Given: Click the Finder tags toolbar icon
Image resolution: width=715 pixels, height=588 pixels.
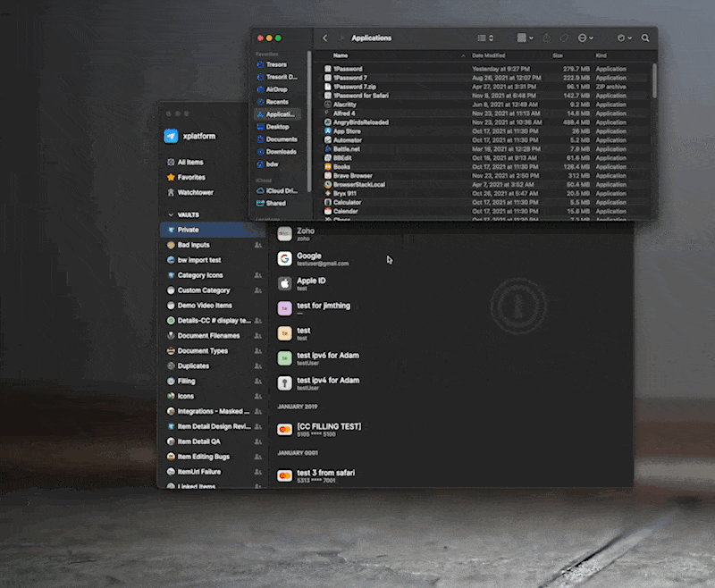Looking at the screenshot, I should point(564,38).
